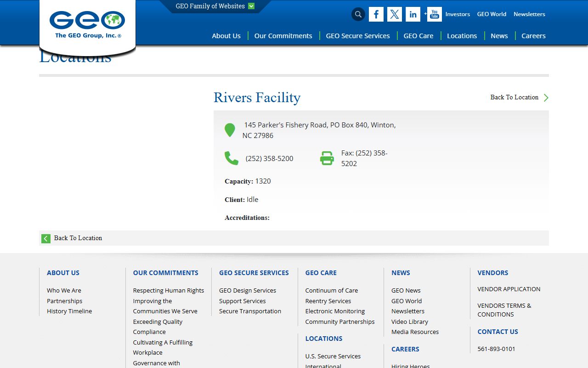Open Respecting Human Rights footer link

pyautogui.click(x=169, y=290)
